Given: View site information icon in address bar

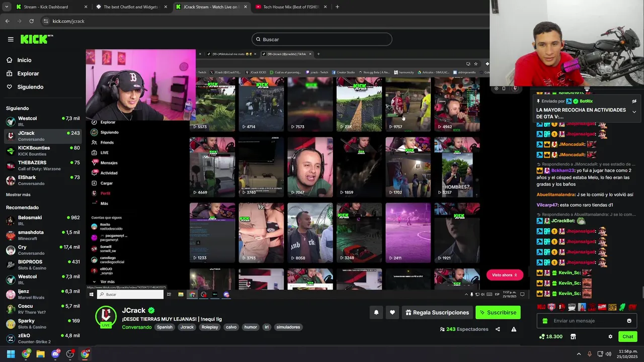Looking at the screenshot, I should 46,21.
